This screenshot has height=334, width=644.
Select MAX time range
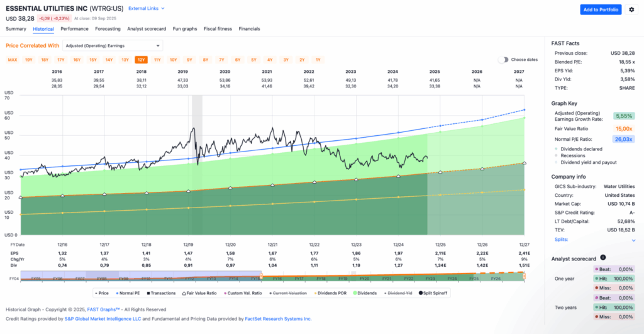tap(13, 60)
